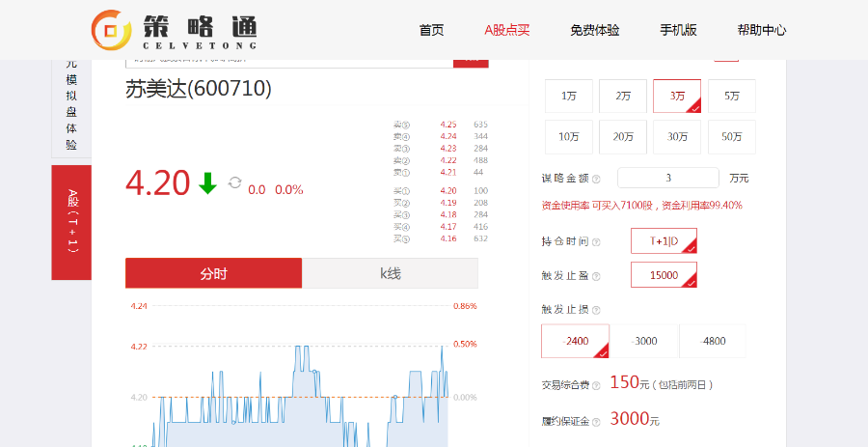Open the 首页 navigation item
Viewport: 868px width, 447px height.
tap(431, 30)
